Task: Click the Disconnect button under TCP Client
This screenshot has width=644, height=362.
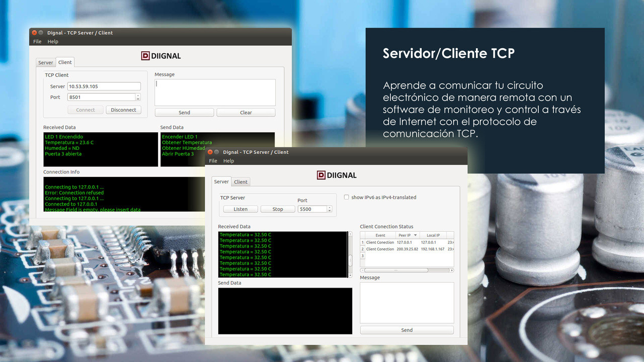Action: click(123, 110)
